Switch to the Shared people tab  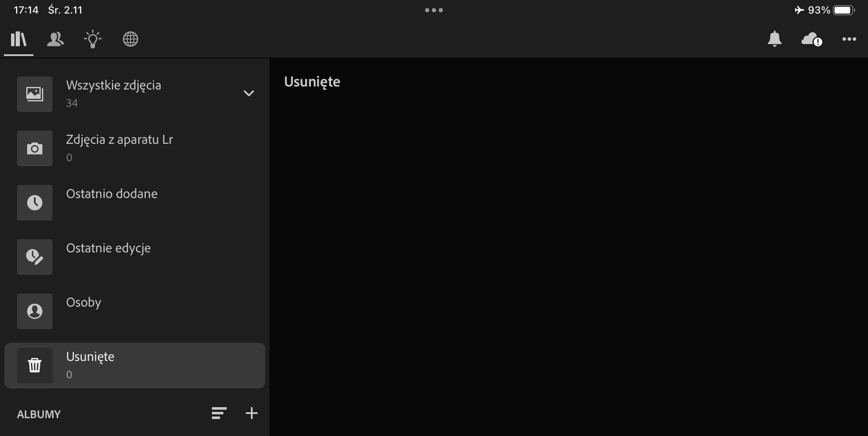56,39
